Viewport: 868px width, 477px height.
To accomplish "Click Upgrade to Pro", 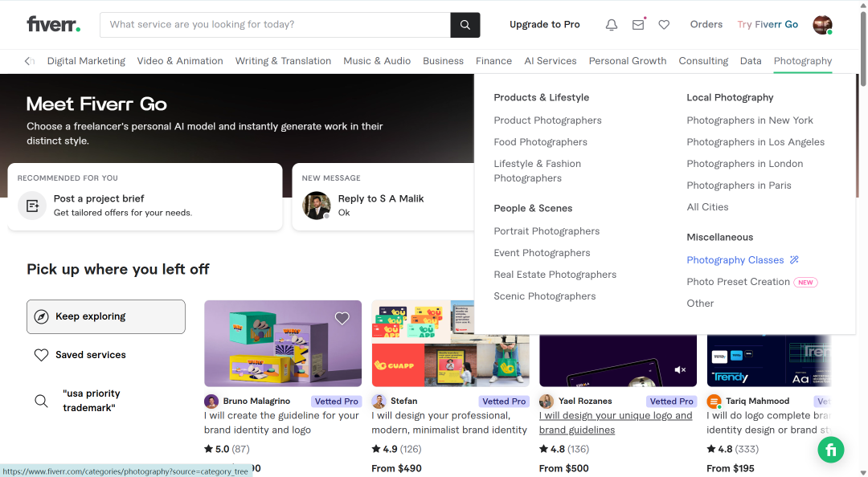I will coord(545,24).
